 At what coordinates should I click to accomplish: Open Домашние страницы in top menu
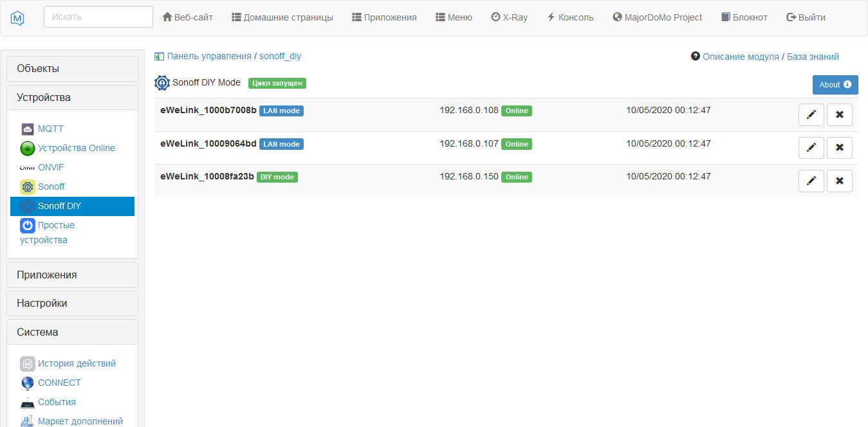point(282,17)
